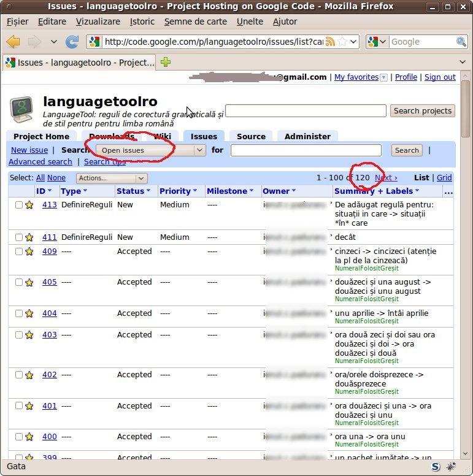
Task: Tick the checkbox for issue 409
Action: coord(19,251)
